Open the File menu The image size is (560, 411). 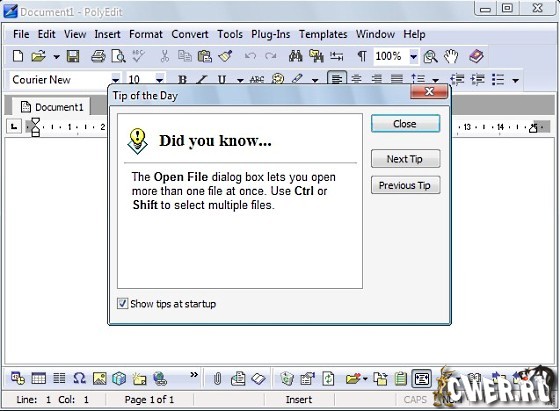click(21, 34)
